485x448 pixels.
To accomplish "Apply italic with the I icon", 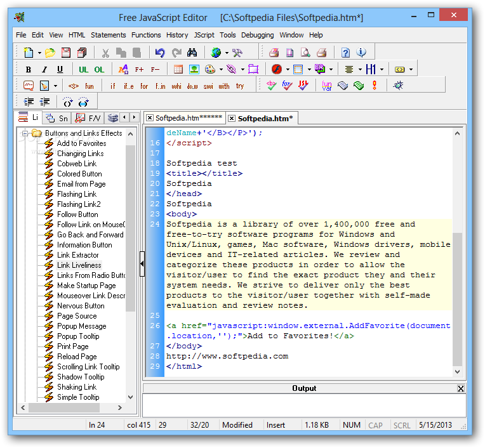I will 44,70.
